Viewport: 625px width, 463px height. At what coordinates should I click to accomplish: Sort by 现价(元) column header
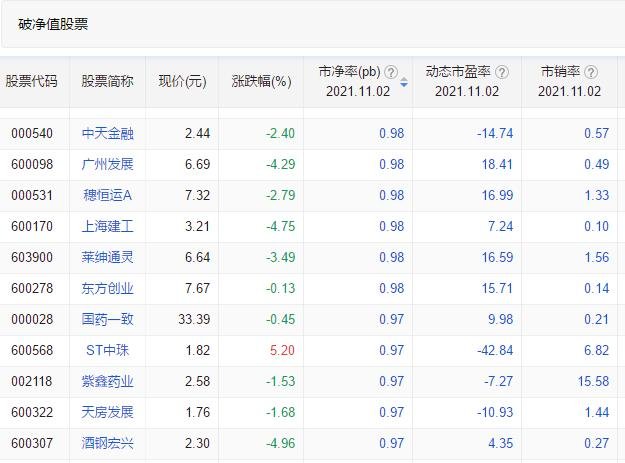(182, 82)
